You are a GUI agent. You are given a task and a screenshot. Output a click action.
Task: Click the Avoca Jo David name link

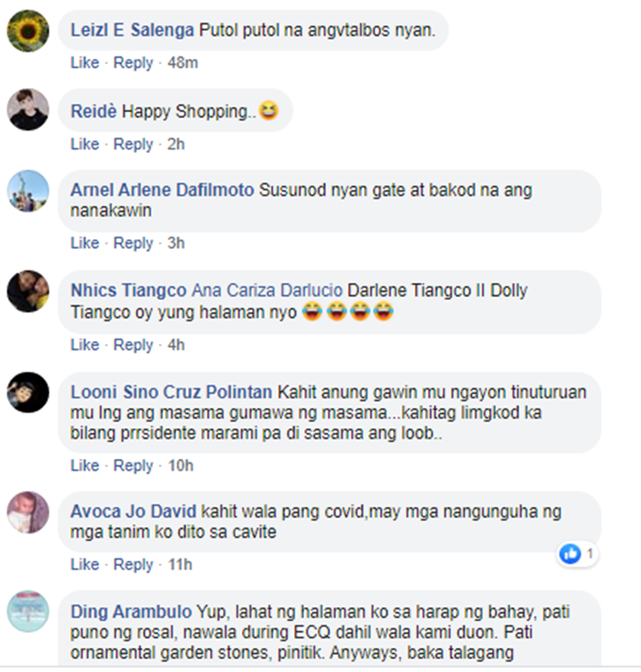tap(133, 512)
